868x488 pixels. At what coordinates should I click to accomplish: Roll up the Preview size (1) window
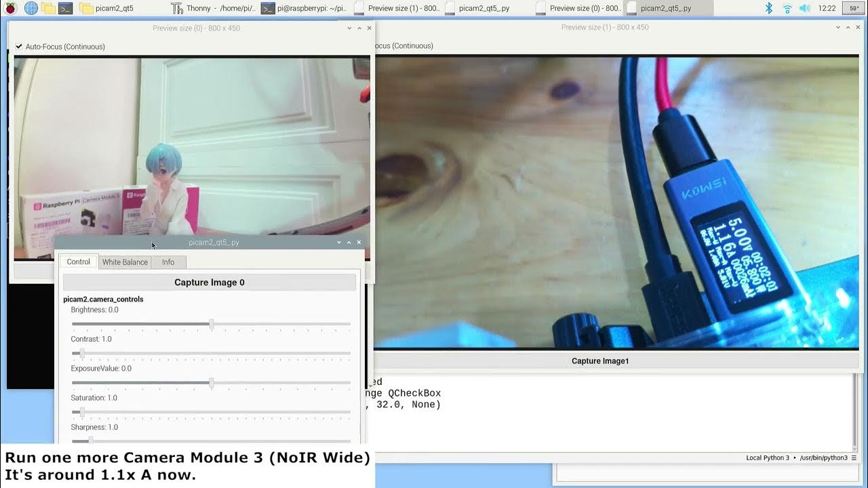848,27
